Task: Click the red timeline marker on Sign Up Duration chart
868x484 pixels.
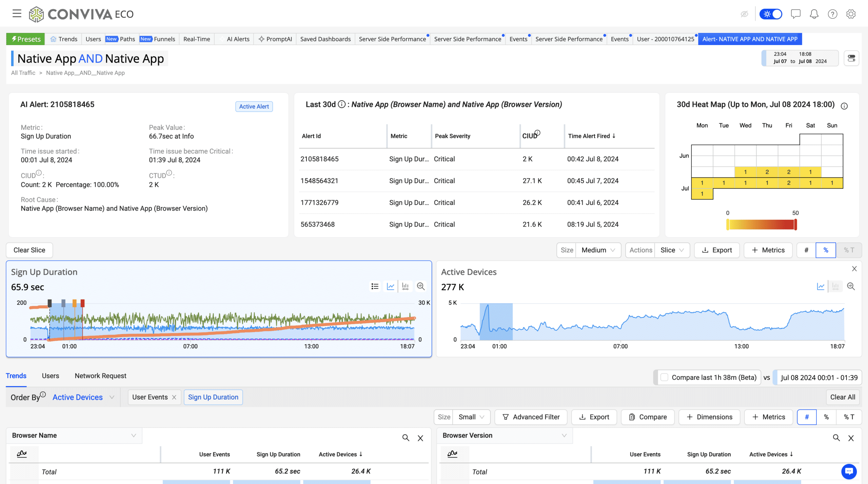Action: point(82,303)
